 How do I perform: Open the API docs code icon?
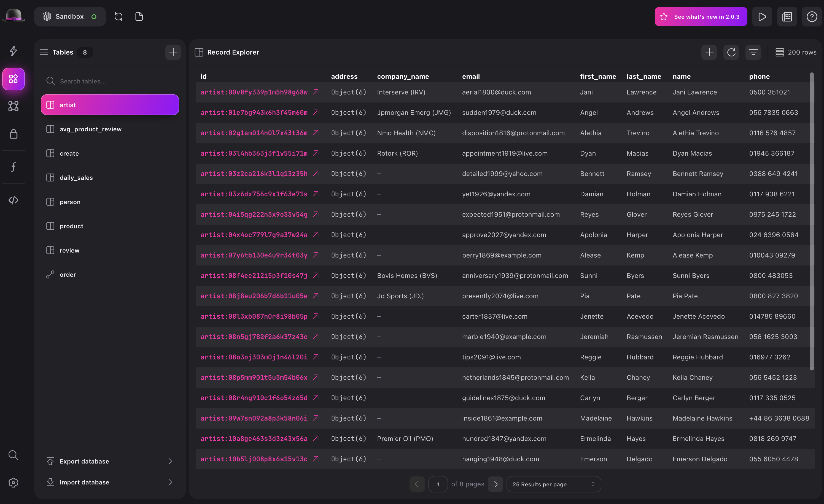pyautogui.click(x=14, y=200)
